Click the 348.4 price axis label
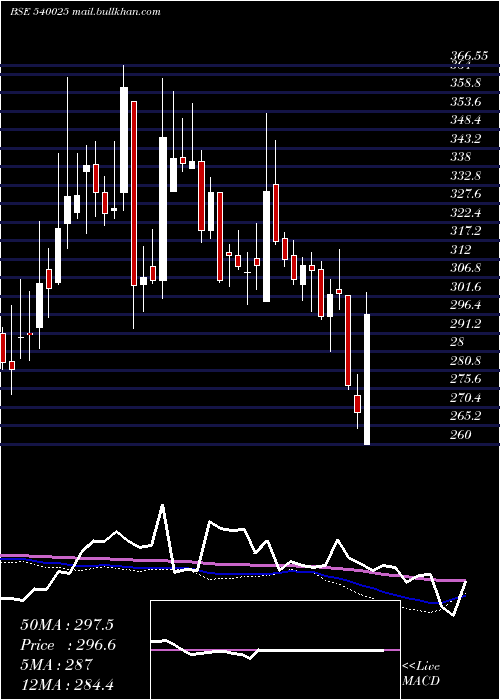The width and height of the screenshot is (500, 700). pyautogui.click(x=465, y=120)
